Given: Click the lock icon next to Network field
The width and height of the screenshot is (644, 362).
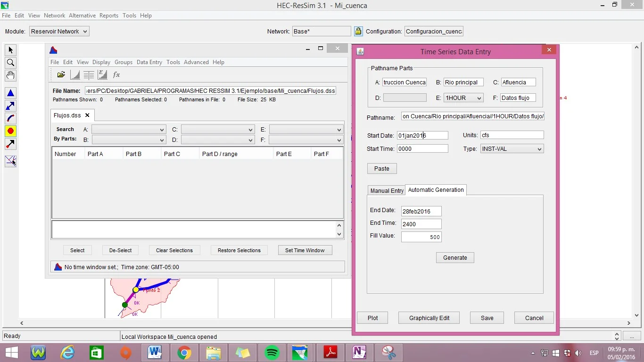Looking at the screenshot, I should [358, 31].
